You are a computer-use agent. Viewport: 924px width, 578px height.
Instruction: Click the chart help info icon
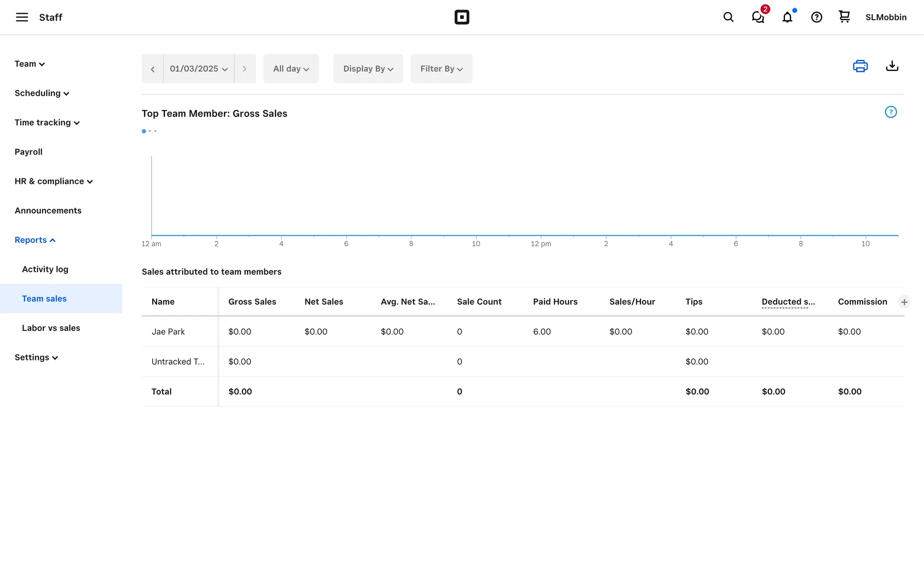coord(891,112)
